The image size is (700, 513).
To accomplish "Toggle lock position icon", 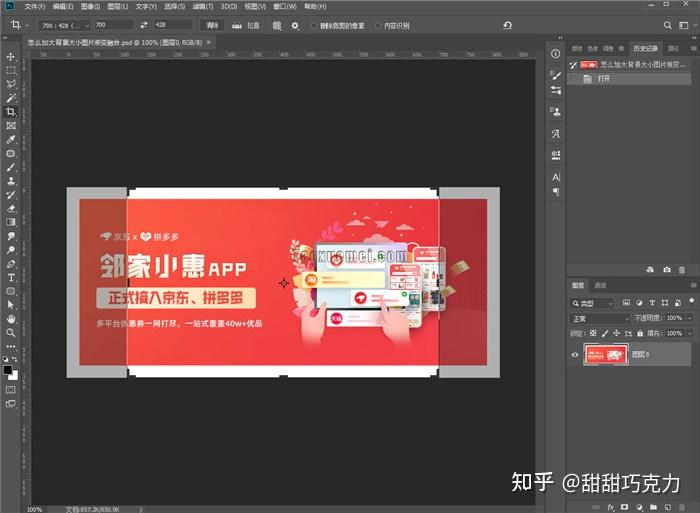I will 616,333.
